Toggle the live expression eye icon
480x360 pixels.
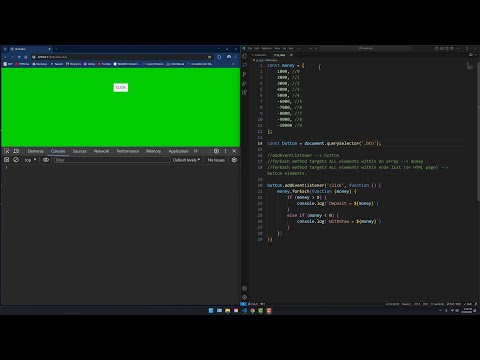(x=46, y=160)
